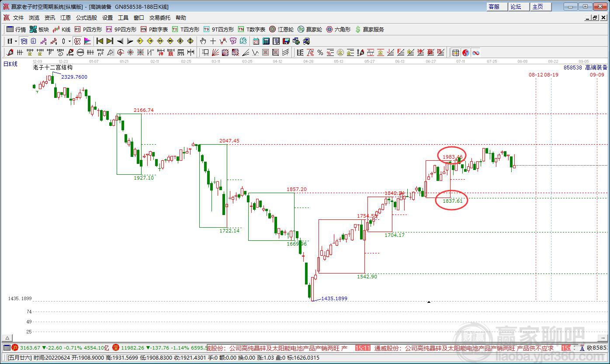Click the 日K线 chart label

(10, 64)
